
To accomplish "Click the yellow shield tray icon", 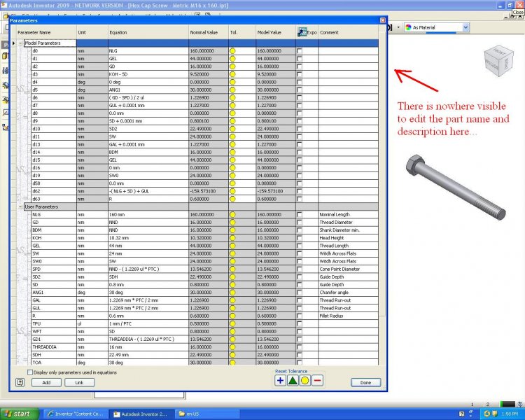I will click(495, 414).
